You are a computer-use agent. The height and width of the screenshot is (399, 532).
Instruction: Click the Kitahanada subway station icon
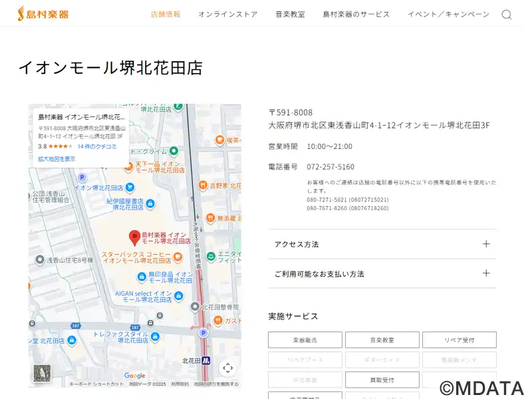[x=206, y=361]
